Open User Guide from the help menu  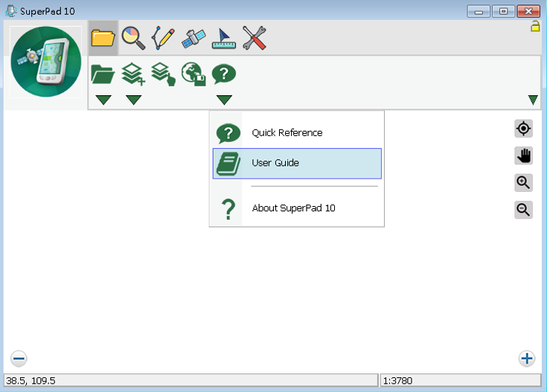(297, 163)
